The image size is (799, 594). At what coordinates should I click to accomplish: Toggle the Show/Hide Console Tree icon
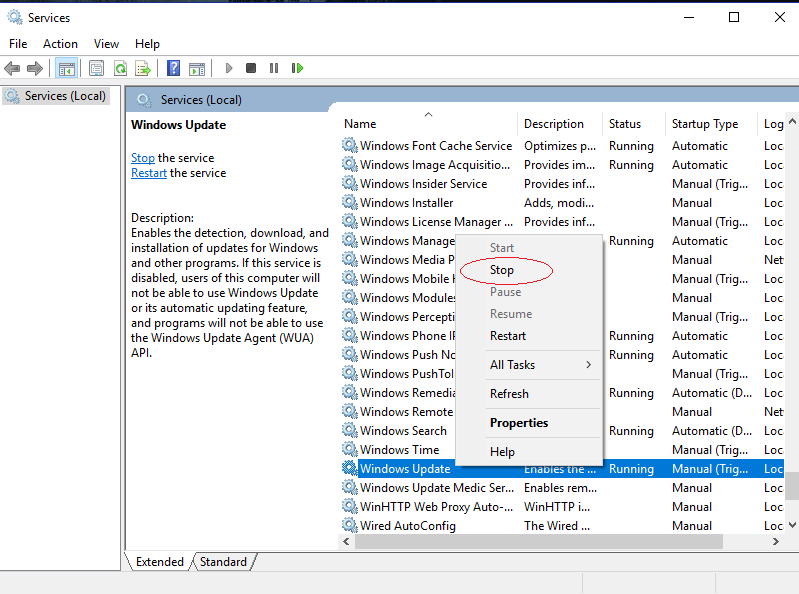pos(66,68)
